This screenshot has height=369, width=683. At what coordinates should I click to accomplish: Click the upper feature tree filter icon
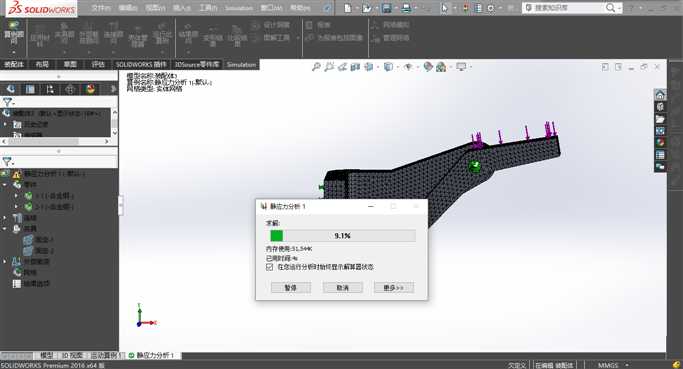click(x=7, y=102)
